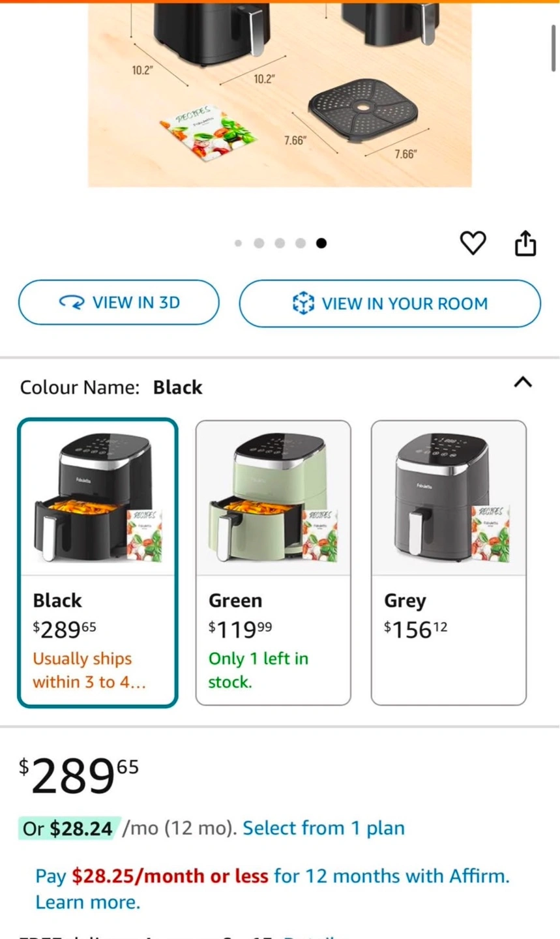
Task: Open the Affirm Learn more link
Action: pos(87,902)
